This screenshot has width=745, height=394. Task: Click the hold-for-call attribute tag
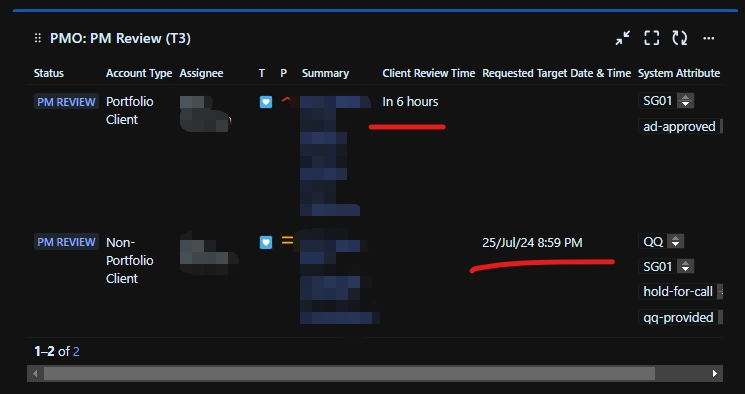pos(678,291)
